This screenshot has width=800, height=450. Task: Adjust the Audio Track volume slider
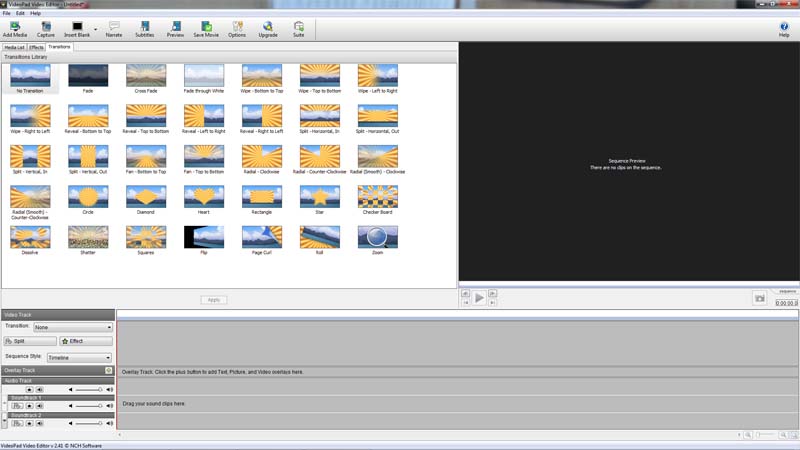click(x=88, y=389)
